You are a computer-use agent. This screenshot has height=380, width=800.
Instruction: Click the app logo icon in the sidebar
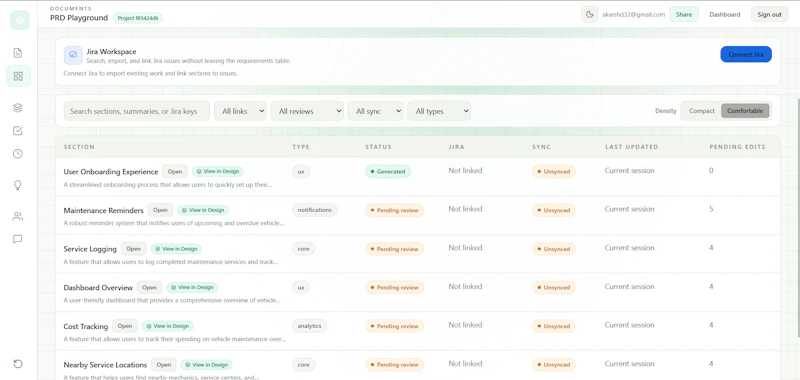[19, 20]
